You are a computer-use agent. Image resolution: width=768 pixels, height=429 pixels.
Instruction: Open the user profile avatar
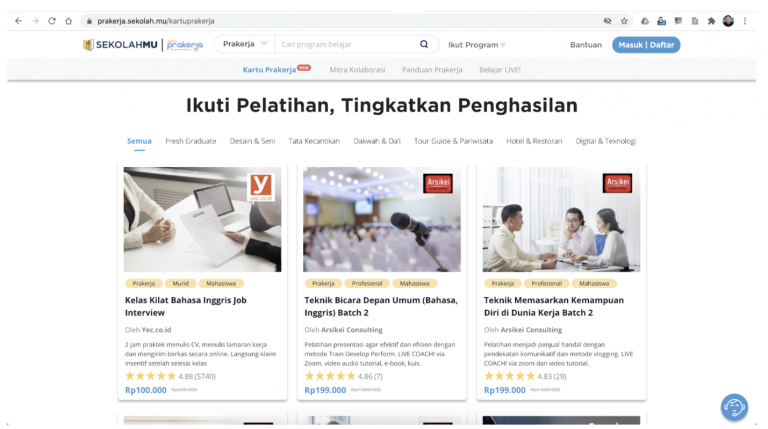tap(728, 21)
